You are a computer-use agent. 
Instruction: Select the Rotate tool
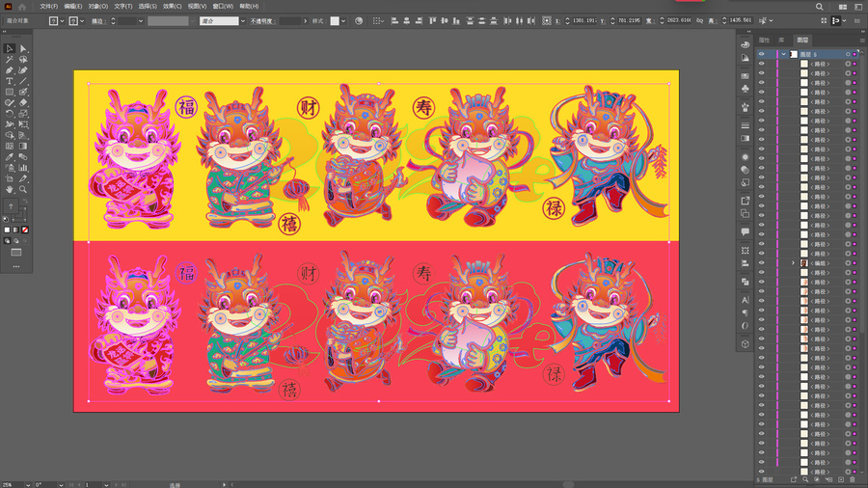tap(10, 114)
